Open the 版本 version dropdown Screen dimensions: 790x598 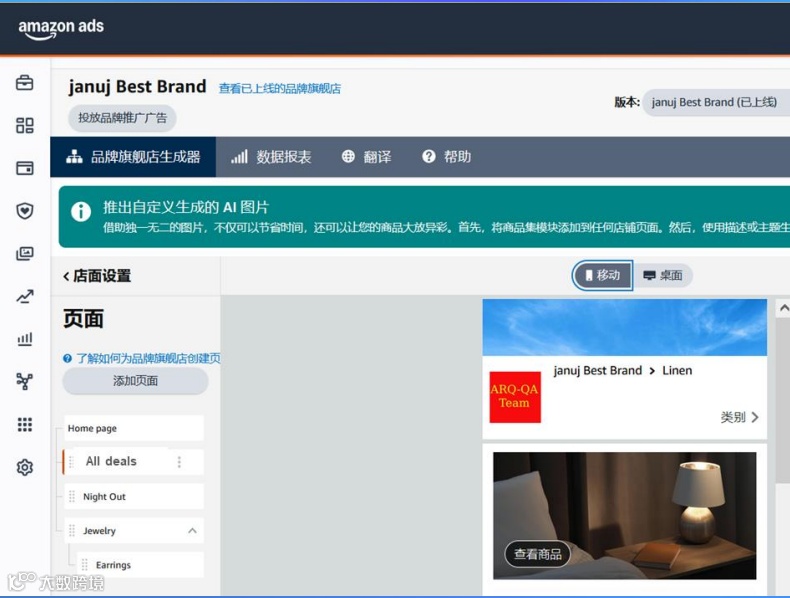point(715,102)
